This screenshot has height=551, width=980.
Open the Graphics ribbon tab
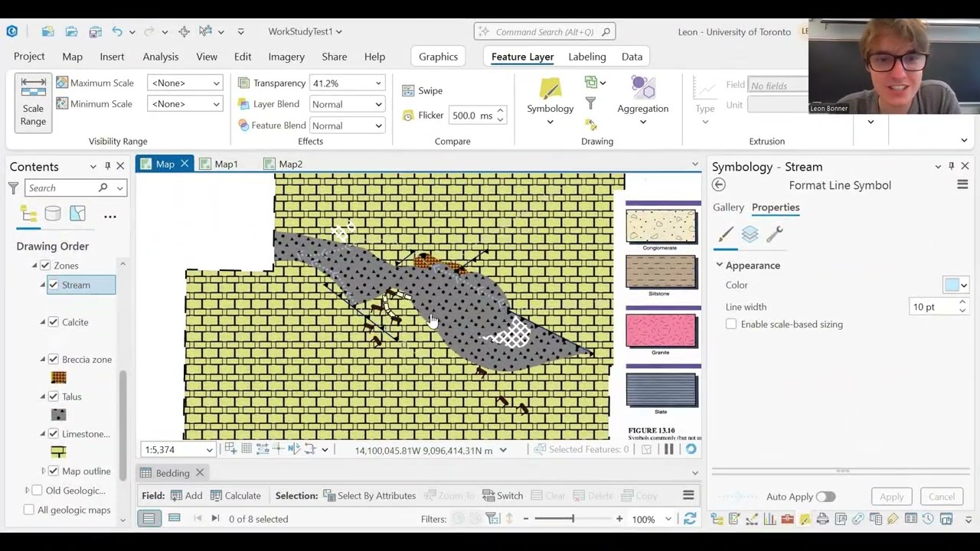(x=438, y=57)
